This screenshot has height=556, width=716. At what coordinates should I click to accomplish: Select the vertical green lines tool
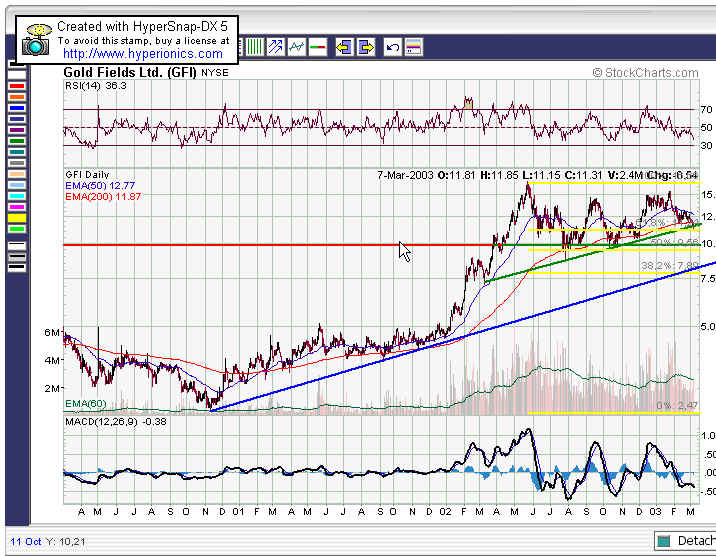tap(254, 47)
